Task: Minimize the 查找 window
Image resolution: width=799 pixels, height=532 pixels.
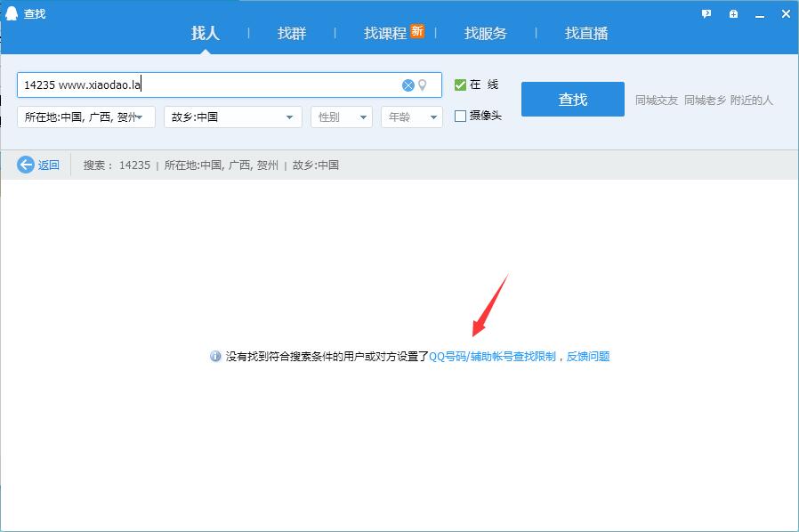Action: pyautogui.click(x=759, y=13)
